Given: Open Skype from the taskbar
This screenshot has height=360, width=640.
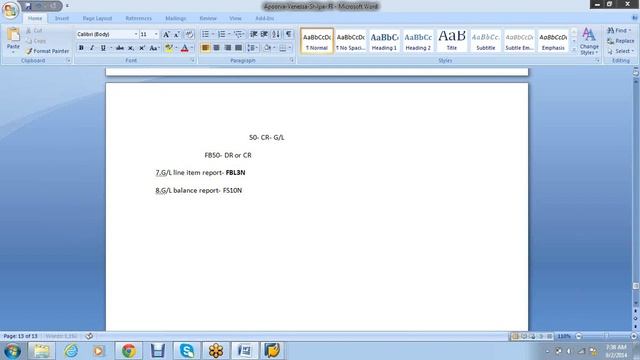Looking at the screenshot, I should pyautogui.click(x=187, y=351).
